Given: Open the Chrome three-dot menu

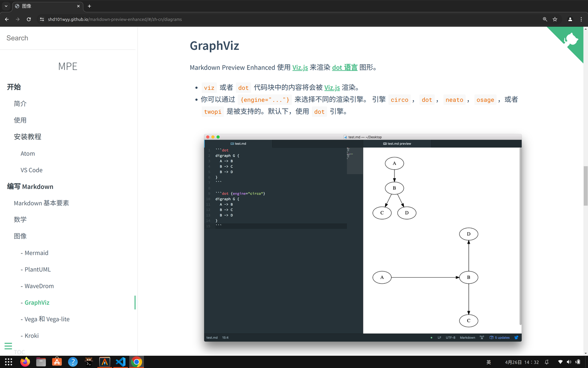Looking at the screenshot, I should click(581, 19).
